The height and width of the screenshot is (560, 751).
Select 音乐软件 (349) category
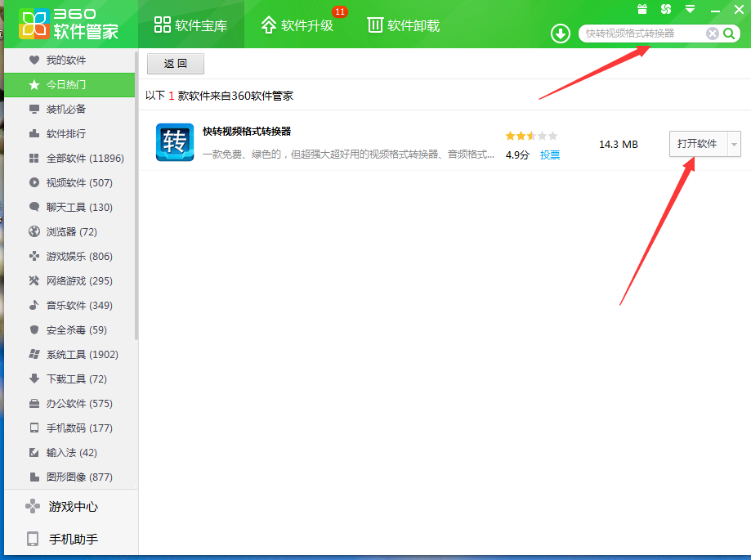coord(69,305)
